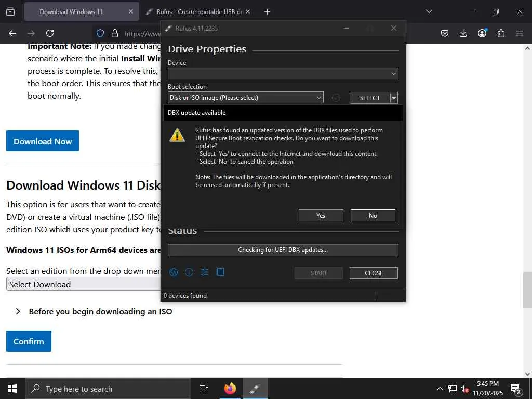List all Firefox tabs chevron

point(429,11)
